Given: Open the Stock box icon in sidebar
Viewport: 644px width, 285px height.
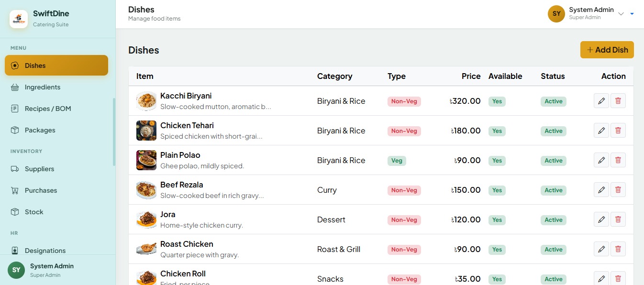Looking at the screenshot, I should 15,212.
